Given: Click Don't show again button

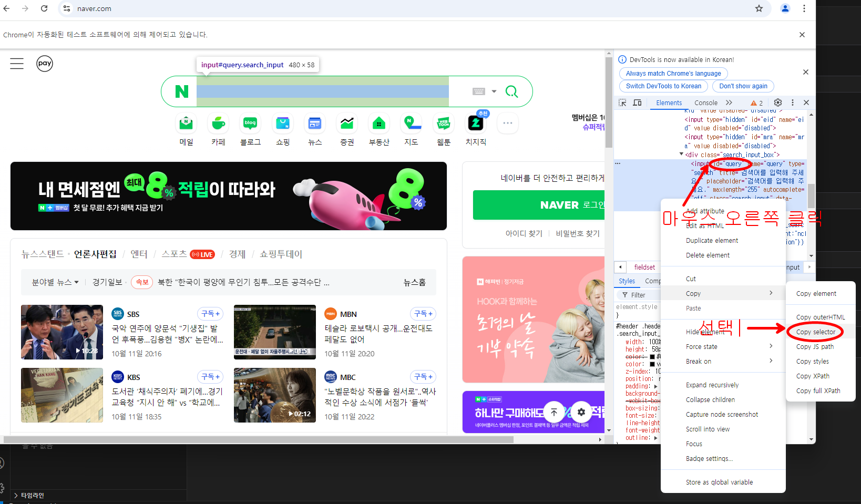Looking at the screenshot, I should (743, 86).
